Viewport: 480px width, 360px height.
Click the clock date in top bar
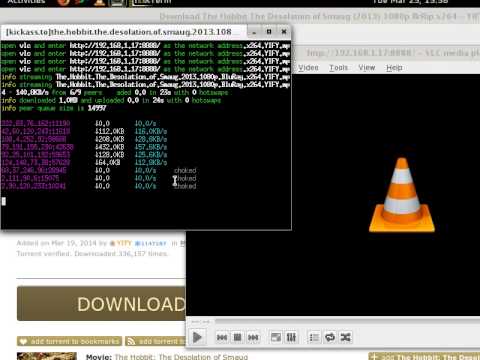click(410, 2)
